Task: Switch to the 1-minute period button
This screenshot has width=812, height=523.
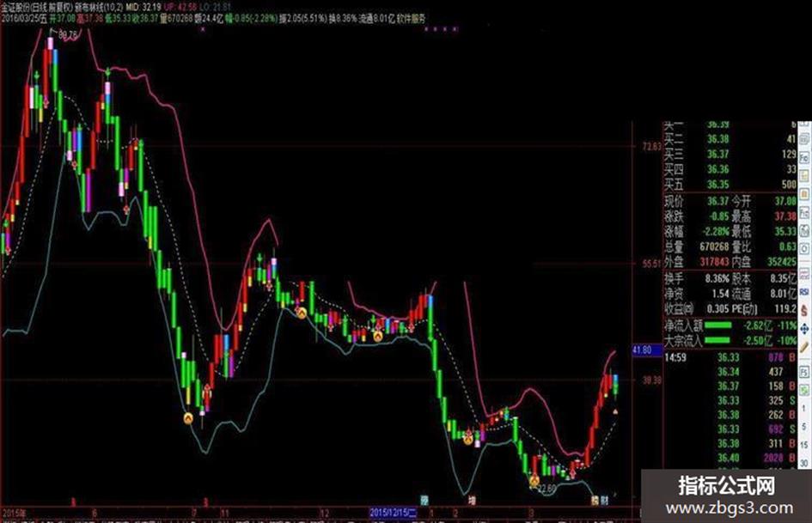Action: click(x=804, y=409)
